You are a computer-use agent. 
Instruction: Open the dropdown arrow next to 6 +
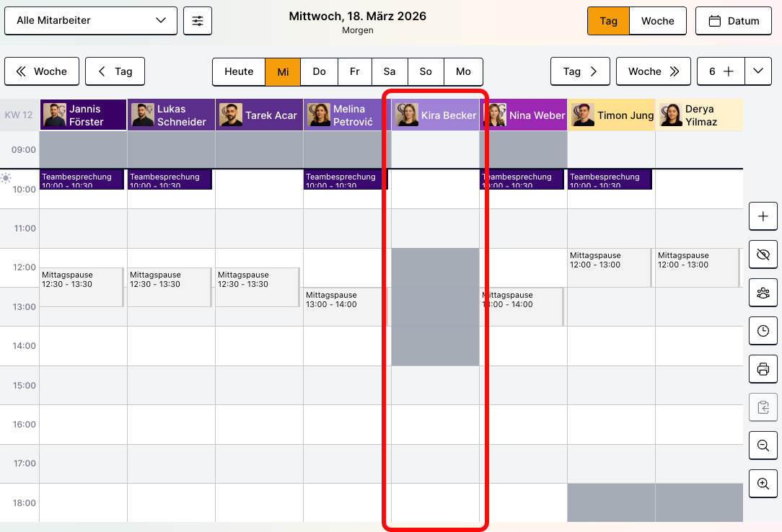pos(757,71)
